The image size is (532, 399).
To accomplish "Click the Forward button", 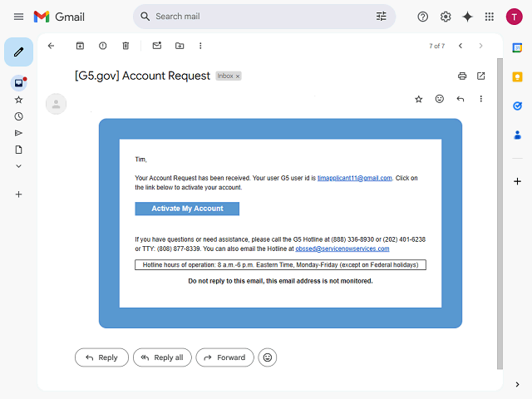I will click(224, 357).
